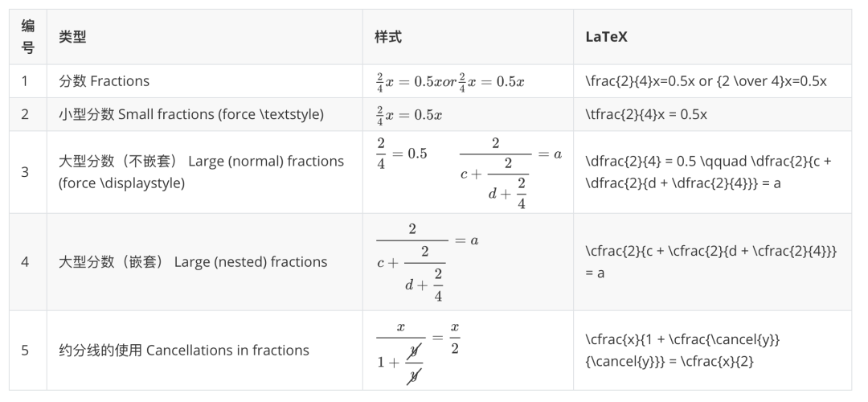Viewport: 868px width, 402px height.
Task: Select the 约分线的使用 Cancellations in fractions cell
Action: 184,351
